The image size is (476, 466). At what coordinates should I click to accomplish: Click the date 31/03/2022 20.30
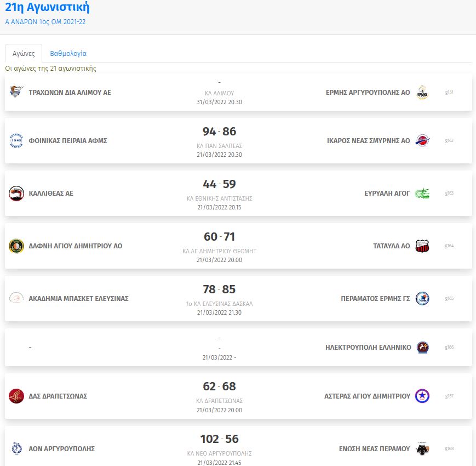pyautogui.click(x=219, y=102)
